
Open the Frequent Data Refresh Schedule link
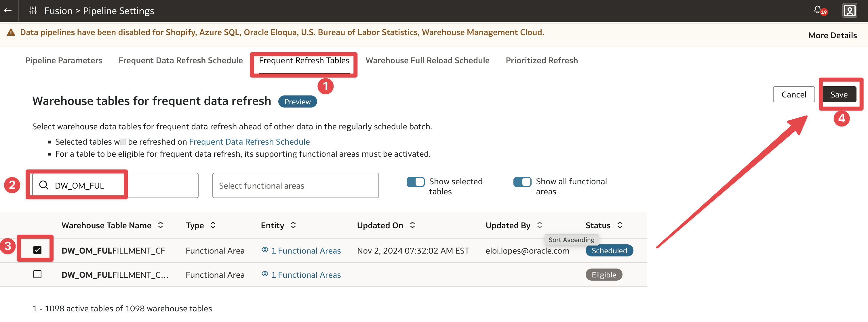[249, 141]
